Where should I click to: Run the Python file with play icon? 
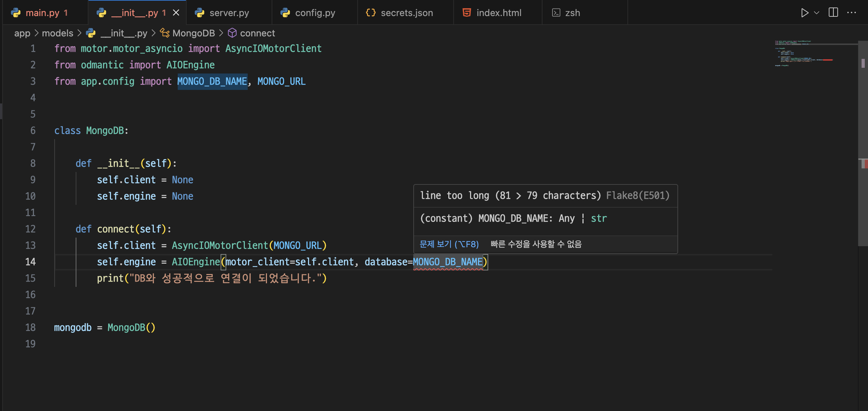click(x=804, y=13)
